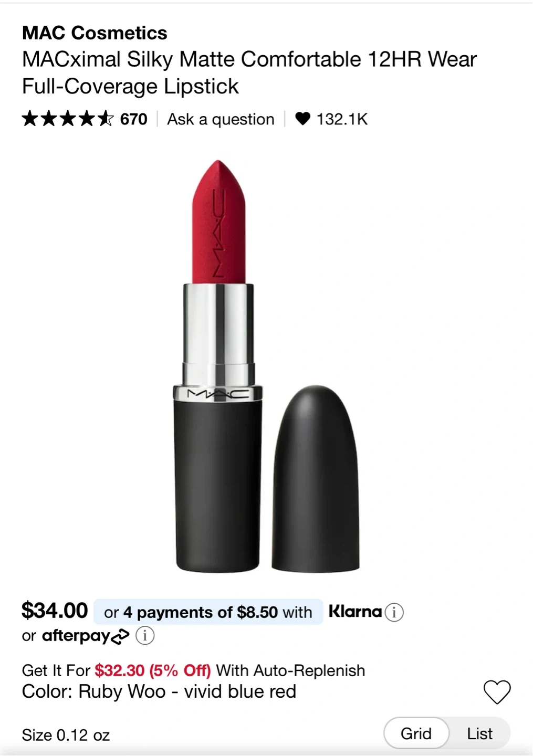Click the Klarna info icon
The height and width of the screenshot is (756, 533).
click(x=394, y=612)
